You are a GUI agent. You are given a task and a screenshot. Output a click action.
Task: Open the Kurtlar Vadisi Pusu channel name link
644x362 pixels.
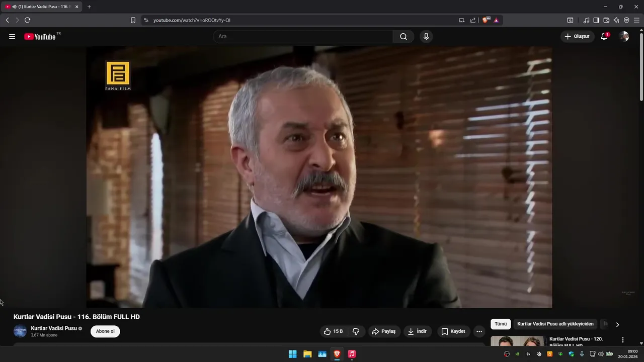54,328
